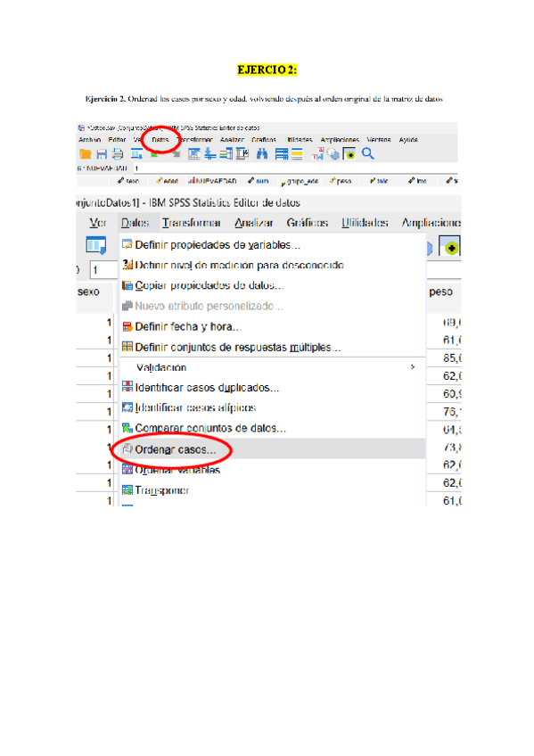Click num column header
The image size is (534, 756).
pyautogui.click(x=259, y=181)
